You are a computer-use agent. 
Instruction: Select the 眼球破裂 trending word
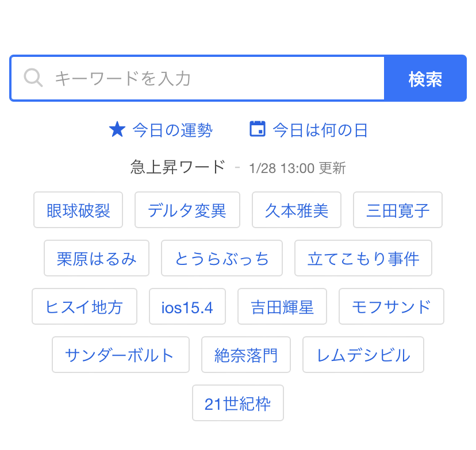click(78, 210)
